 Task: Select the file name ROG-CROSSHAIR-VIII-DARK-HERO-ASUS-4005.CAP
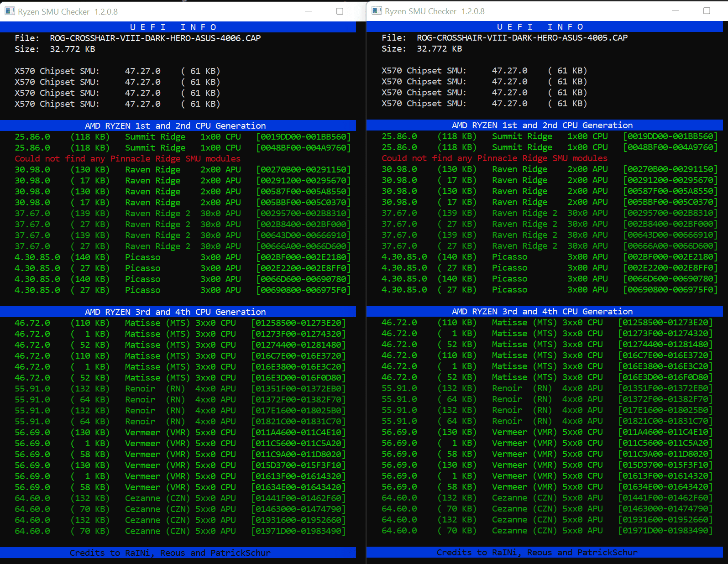pos(522,38)
